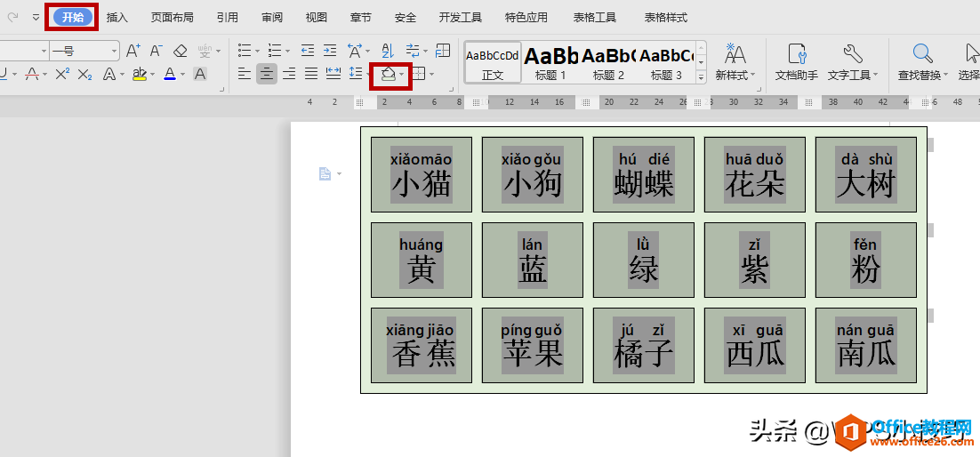Screen dimensions: 980x457
Task: Click the clear formatting eraser icon
Action: 181,52
